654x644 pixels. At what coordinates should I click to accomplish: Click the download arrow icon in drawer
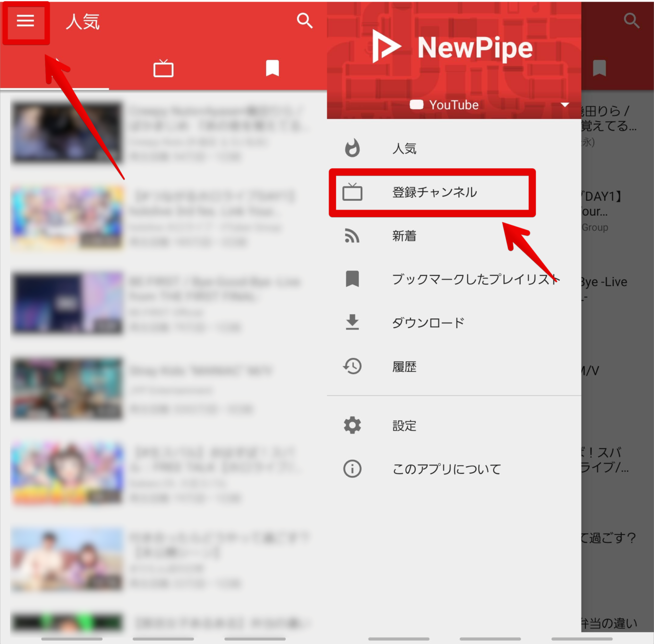(353, 323)
